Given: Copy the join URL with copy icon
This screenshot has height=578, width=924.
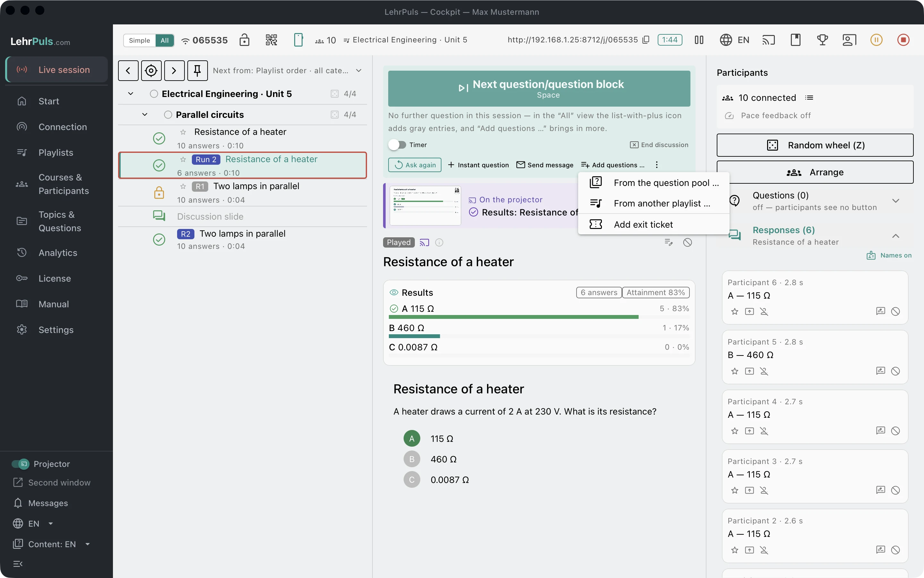Looking at the screenshot, I should (646, 40).
